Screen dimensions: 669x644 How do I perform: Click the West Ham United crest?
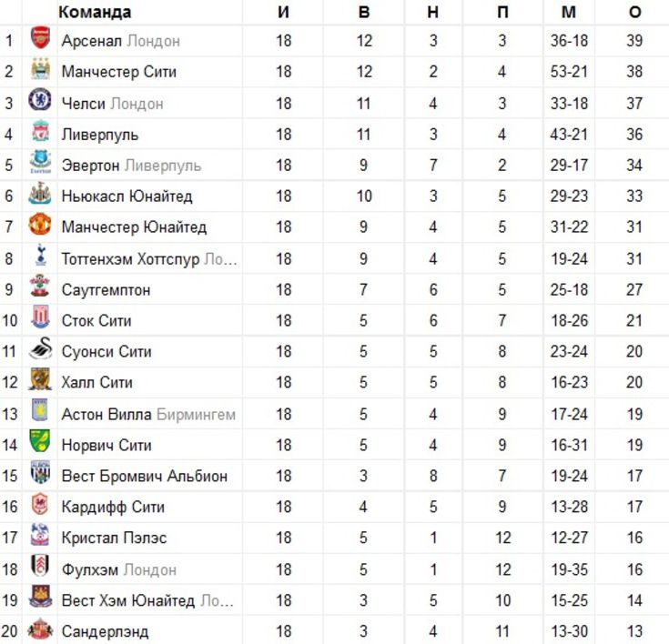(40, 596)
